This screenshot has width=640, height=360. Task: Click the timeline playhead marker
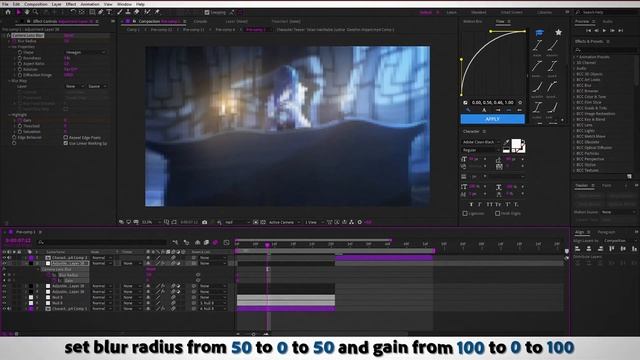coord(267,244)
